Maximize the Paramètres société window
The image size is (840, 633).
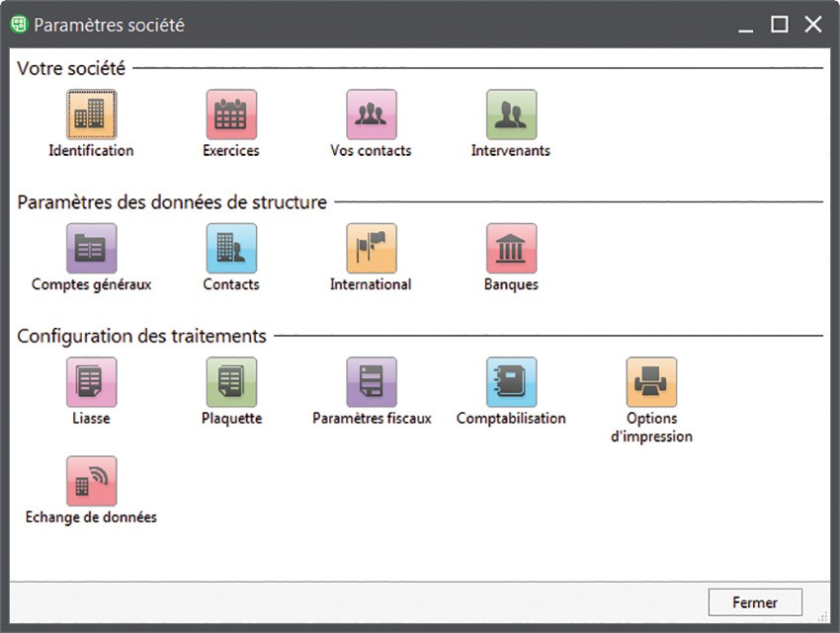pos(780,25)
